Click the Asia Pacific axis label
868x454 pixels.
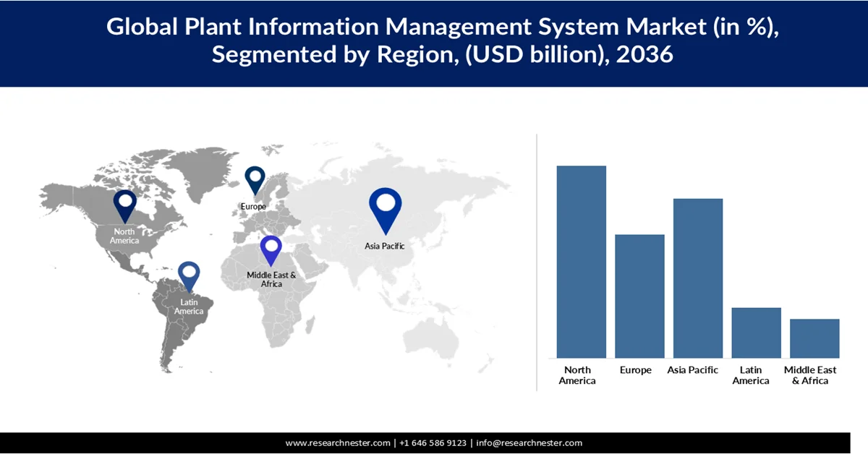point(693,370)
